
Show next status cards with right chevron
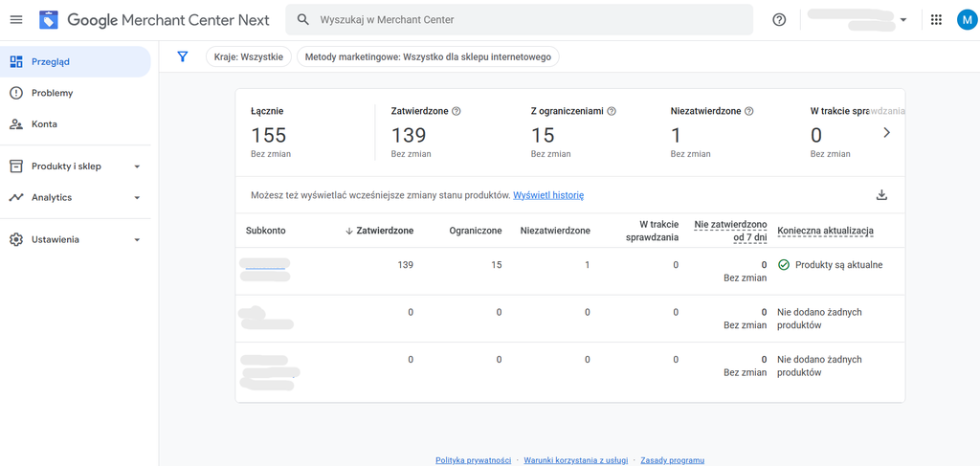point(886,132)
